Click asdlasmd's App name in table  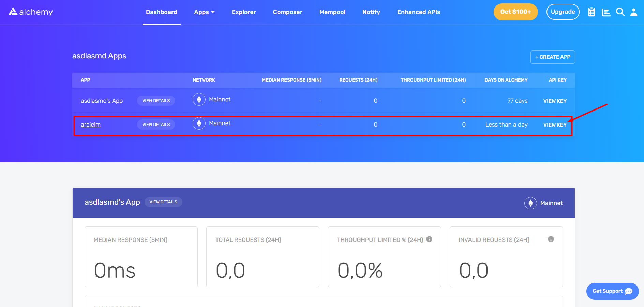[102, 101]
